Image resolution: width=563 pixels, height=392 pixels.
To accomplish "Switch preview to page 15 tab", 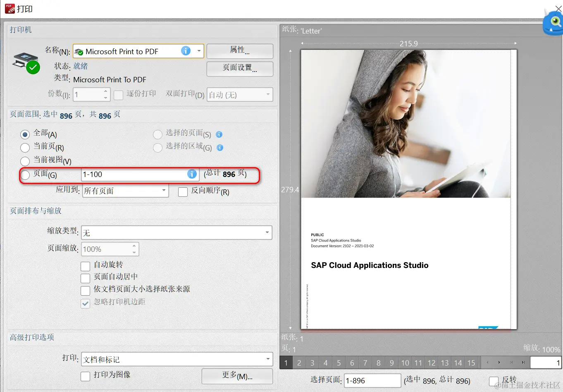I will [471, 363].
